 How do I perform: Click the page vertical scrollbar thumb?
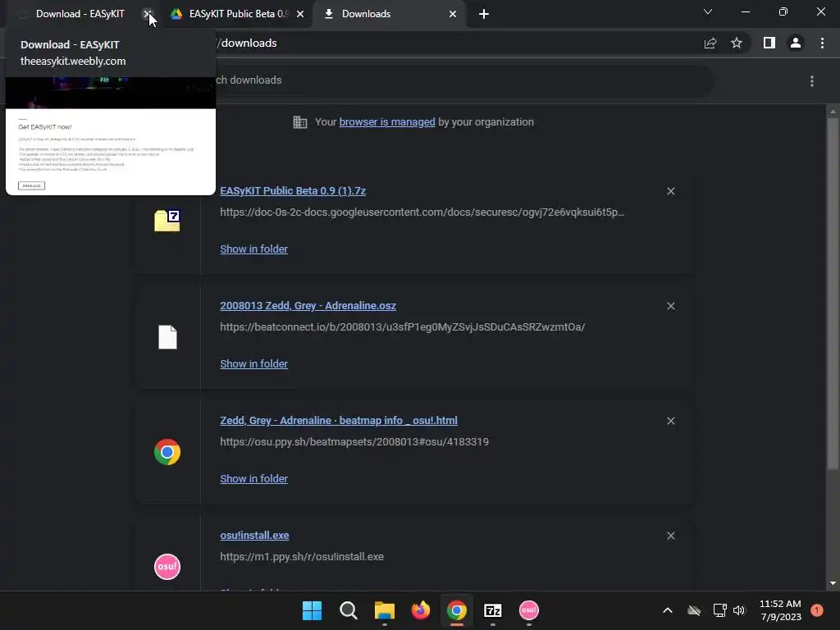[833, 294]
